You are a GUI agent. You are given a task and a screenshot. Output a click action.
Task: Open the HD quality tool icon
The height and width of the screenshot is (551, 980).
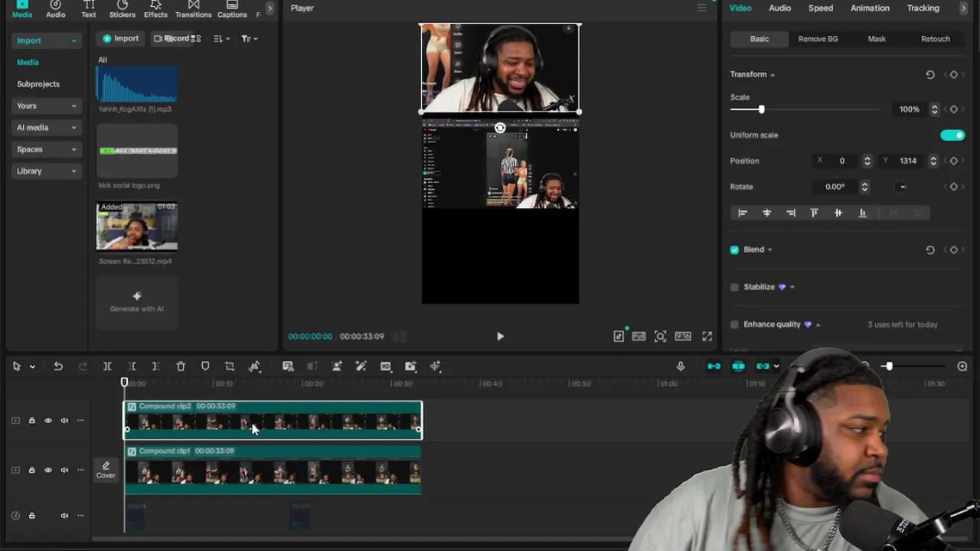386,367
